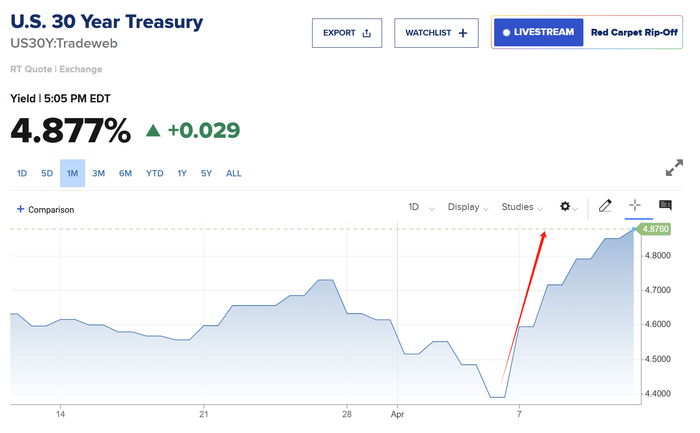This screenshot has width=700, height=433.
Task: Open chart settings gear
Action: click(x=565, y=207)
